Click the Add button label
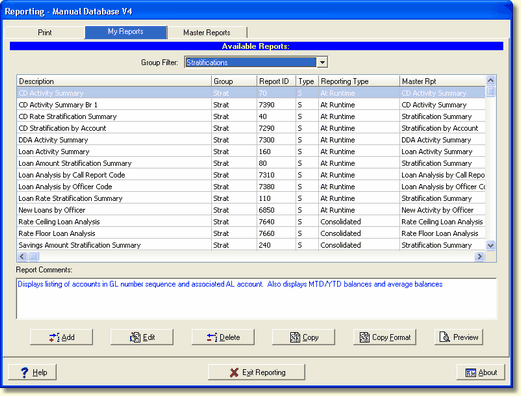Screen dimensions: 521x396 point(68,337)
